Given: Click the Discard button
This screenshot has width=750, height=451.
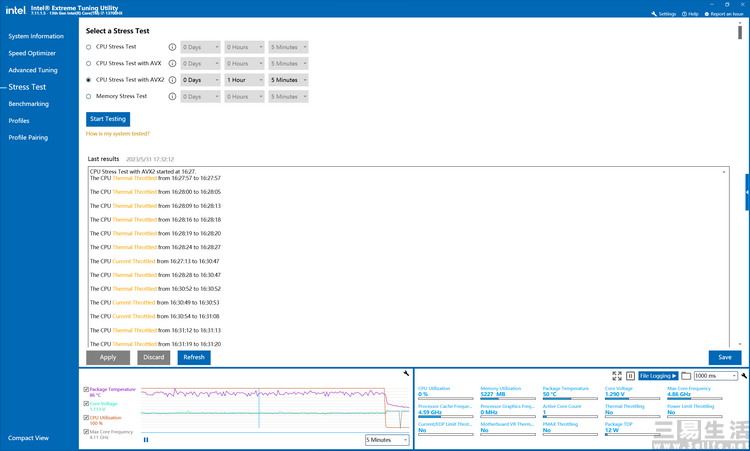Looking at the screenshot, I should (154, 357).
